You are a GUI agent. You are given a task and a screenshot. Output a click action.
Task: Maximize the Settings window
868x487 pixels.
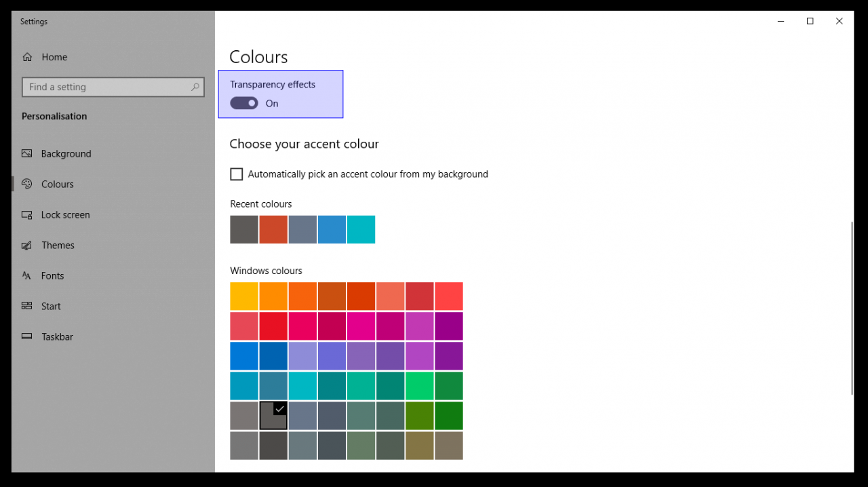click(x=810, y=21)
